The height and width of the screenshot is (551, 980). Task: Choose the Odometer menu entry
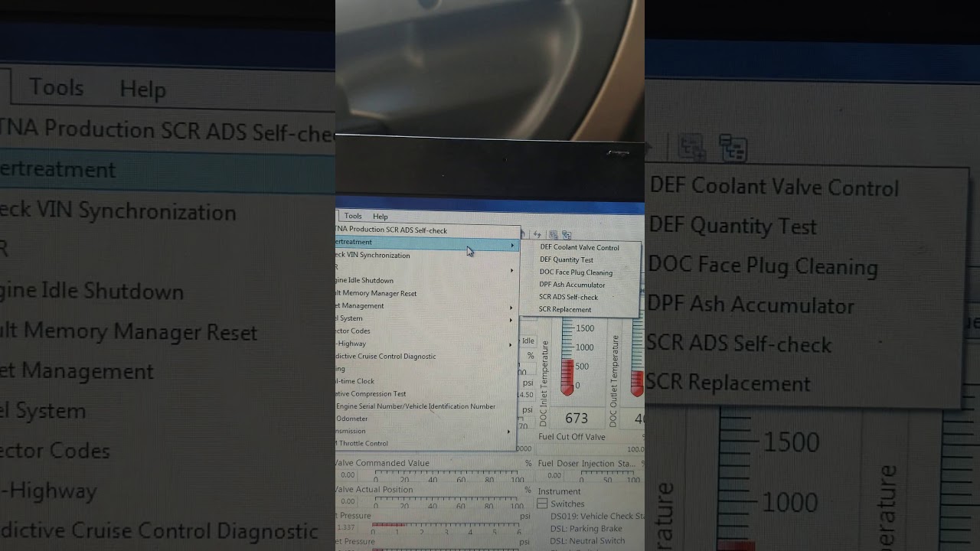point(352,419)
